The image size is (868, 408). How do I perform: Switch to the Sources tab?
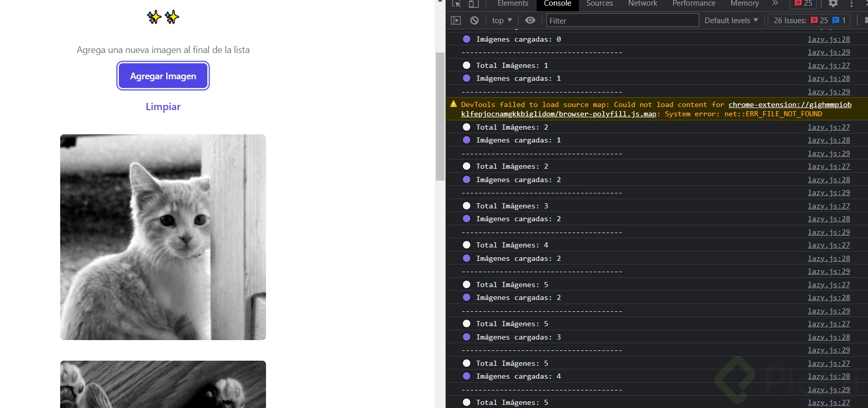(x=599, y=4)
